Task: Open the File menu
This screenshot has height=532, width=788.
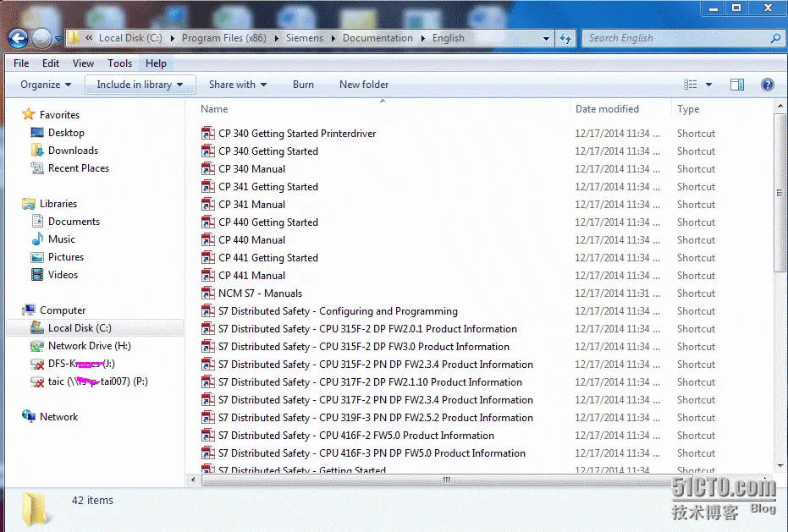Action: [x=21, y=63]
